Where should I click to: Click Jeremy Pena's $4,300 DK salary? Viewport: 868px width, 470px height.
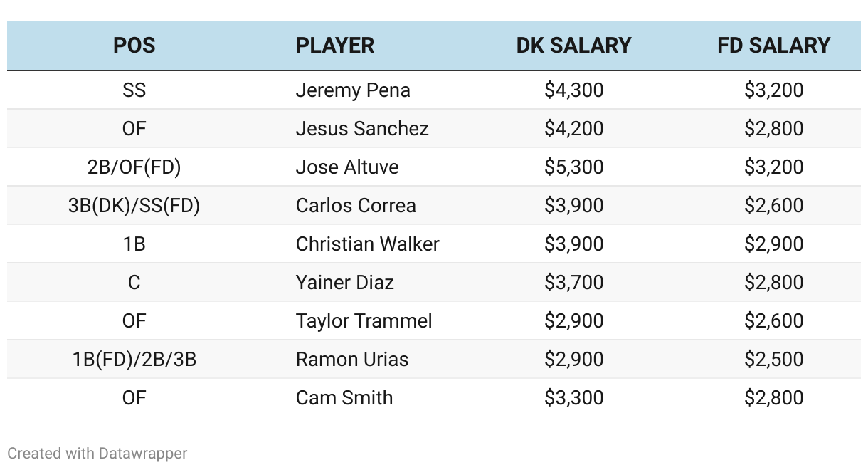pos(573,90)
